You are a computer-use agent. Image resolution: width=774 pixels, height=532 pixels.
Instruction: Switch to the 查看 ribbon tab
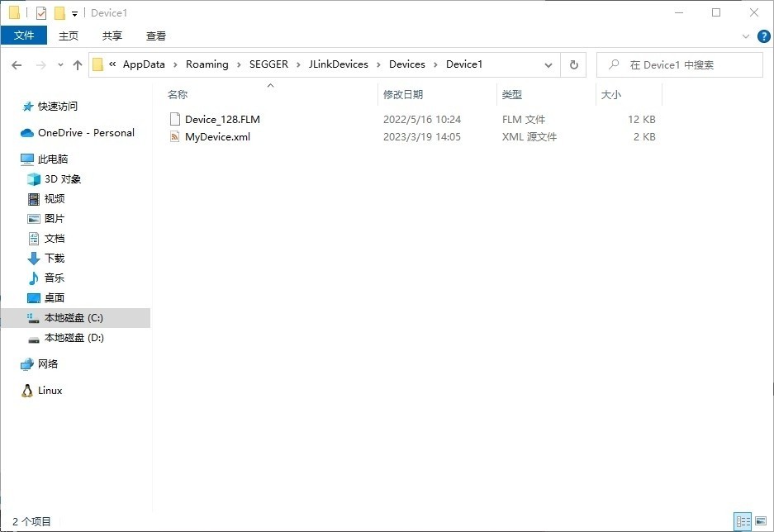(x=156, y=36)
